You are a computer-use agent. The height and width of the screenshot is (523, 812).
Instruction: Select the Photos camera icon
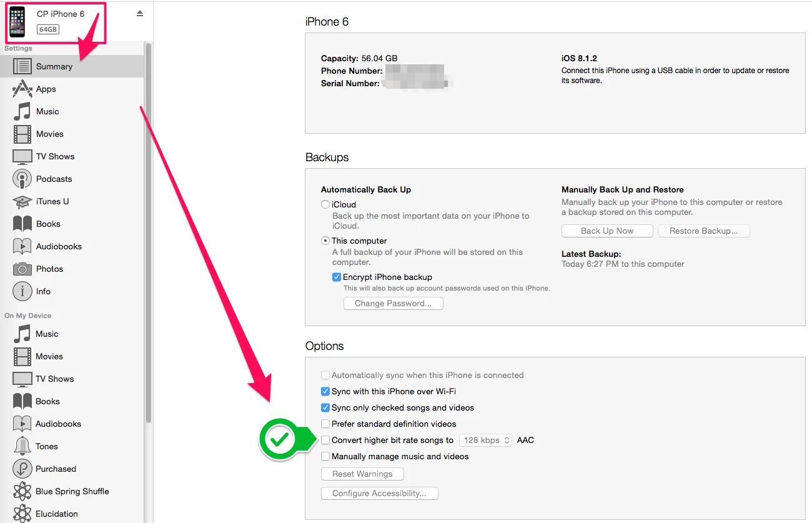tap(22, 269)
